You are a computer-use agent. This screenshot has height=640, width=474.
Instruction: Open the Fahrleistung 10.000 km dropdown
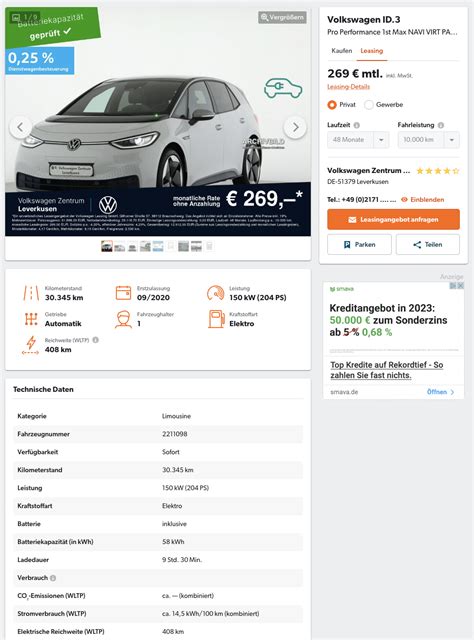click(x=429, y=140)
